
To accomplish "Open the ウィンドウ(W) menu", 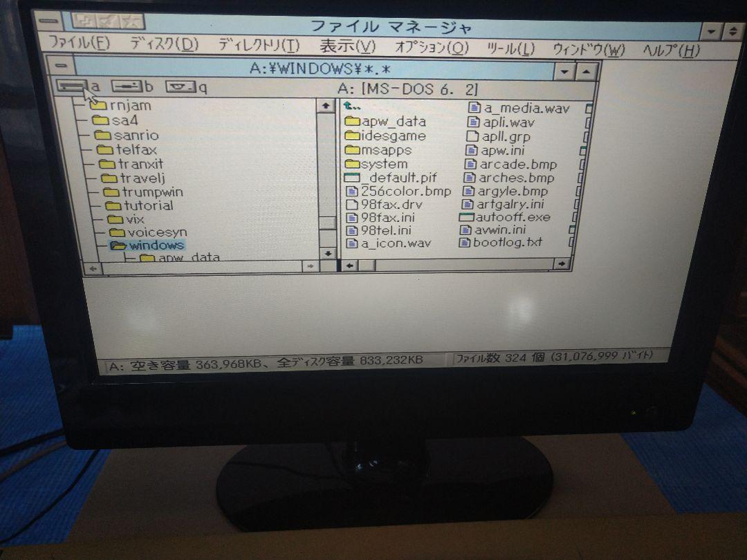I will [589, 49].
